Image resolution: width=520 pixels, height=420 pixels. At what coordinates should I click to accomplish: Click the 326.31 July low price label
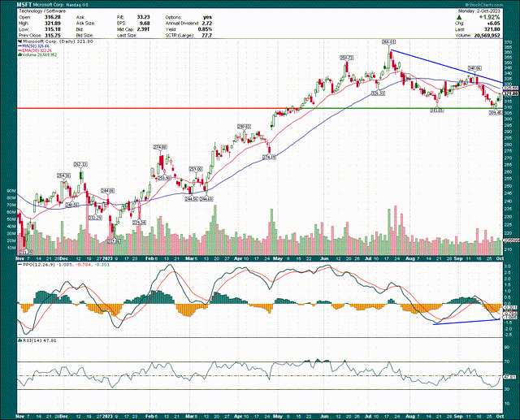(x=378, y=93)
